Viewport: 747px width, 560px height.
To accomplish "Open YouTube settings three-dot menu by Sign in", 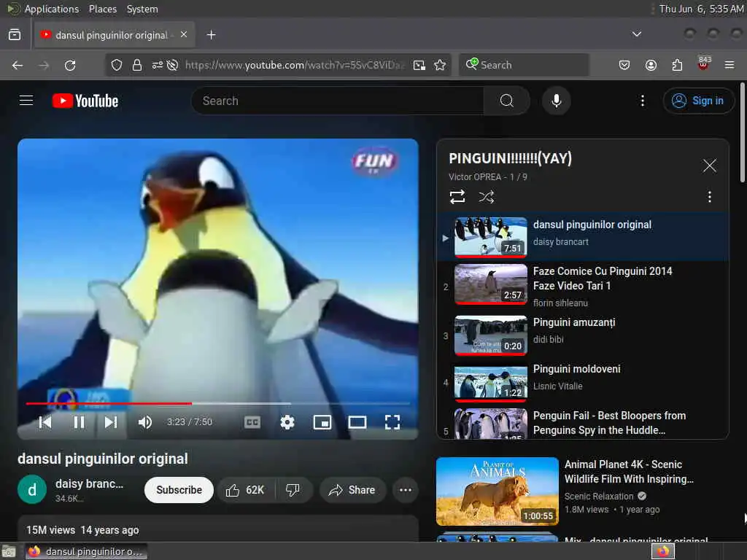I will click(642, 101).
